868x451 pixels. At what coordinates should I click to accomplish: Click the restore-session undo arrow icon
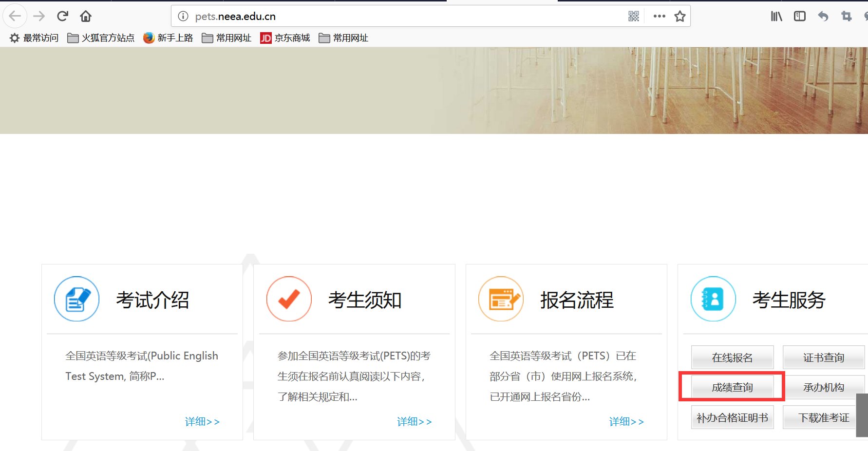(823, 16)
